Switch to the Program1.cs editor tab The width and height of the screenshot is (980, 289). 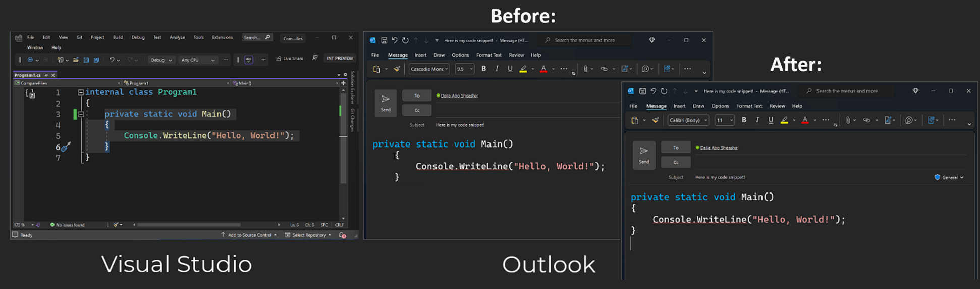click(28, 75)
